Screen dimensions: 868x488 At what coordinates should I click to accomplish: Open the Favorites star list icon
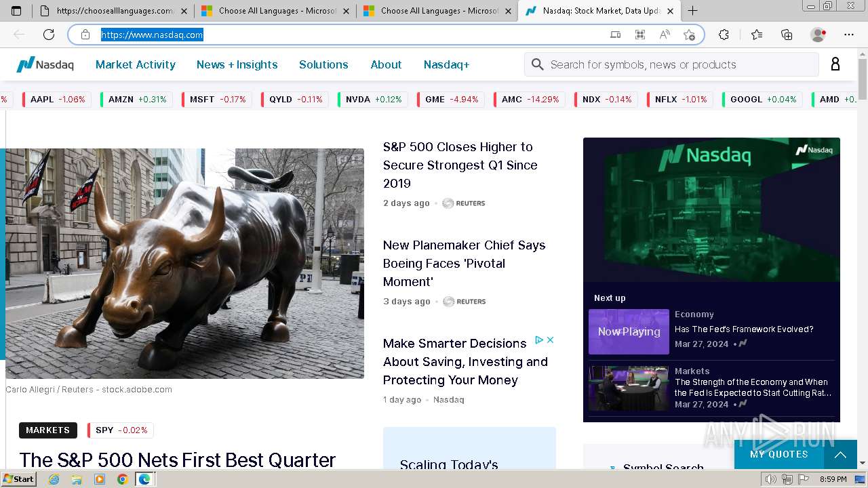click(x=757, y=35)
